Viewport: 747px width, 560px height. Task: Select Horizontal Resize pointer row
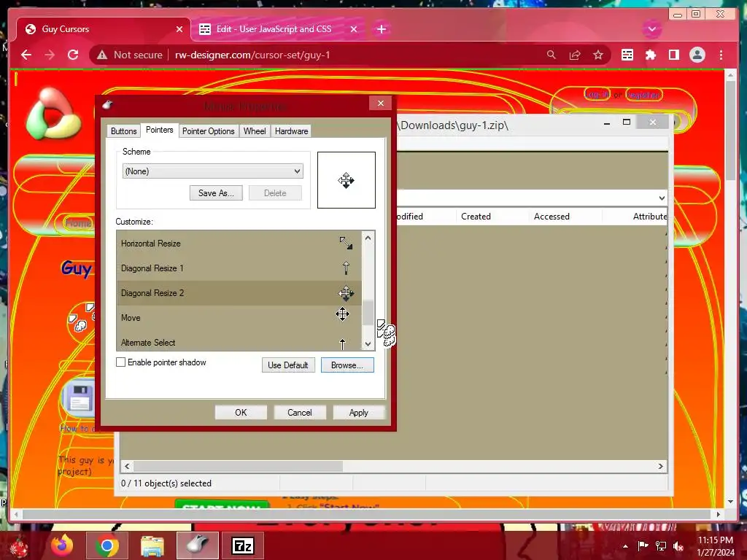(x=239, y=244)
